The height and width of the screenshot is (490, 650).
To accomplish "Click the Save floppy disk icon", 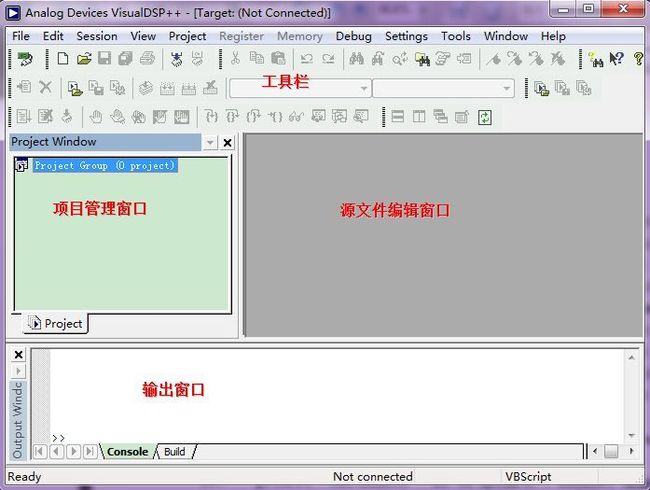I will (104, 58).
